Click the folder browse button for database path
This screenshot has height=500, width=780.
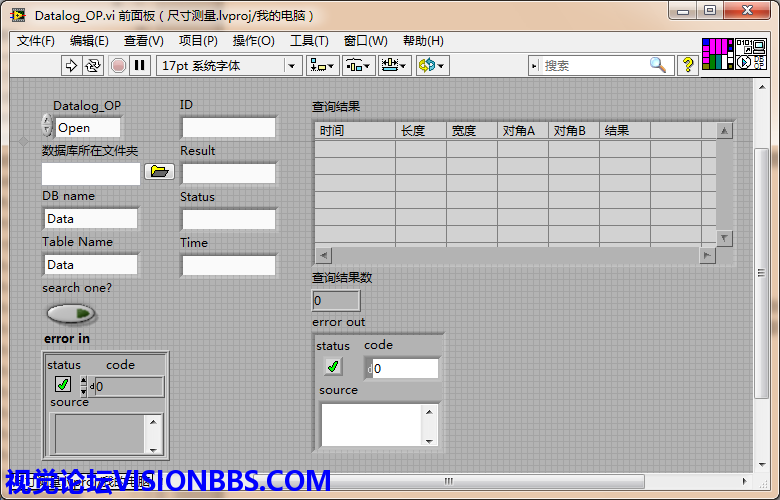159,172
